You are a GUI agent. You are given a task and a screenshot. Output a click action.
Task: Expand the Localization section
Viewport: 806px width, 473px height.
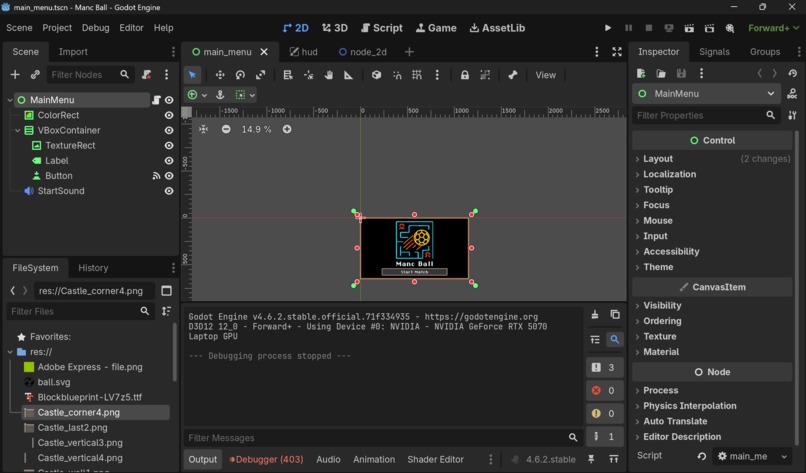click(712, 174)
